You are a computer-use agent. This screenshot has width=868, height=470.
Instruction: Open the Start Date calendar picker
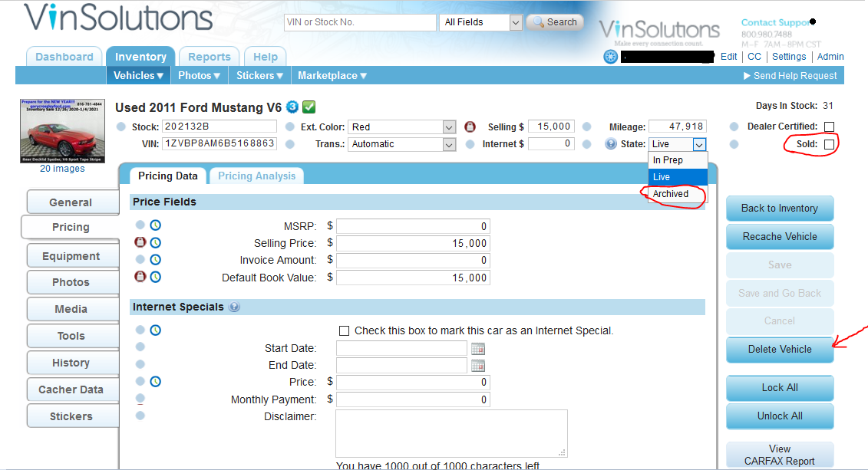point(478,349)
